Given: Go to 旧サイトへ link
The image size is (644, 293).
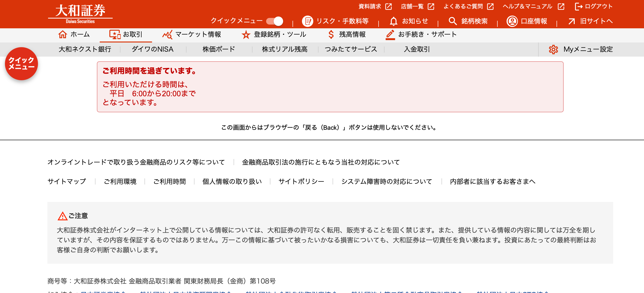Looking at the screenshot, I should click(x=596, y=21).
